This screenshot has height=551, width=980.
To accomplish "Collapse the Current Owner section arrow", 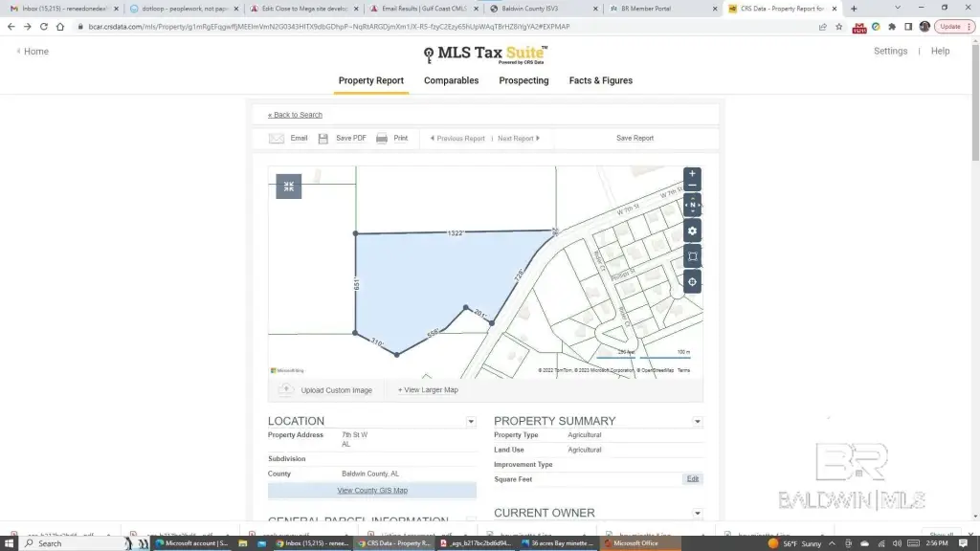I will pos(697,514).
